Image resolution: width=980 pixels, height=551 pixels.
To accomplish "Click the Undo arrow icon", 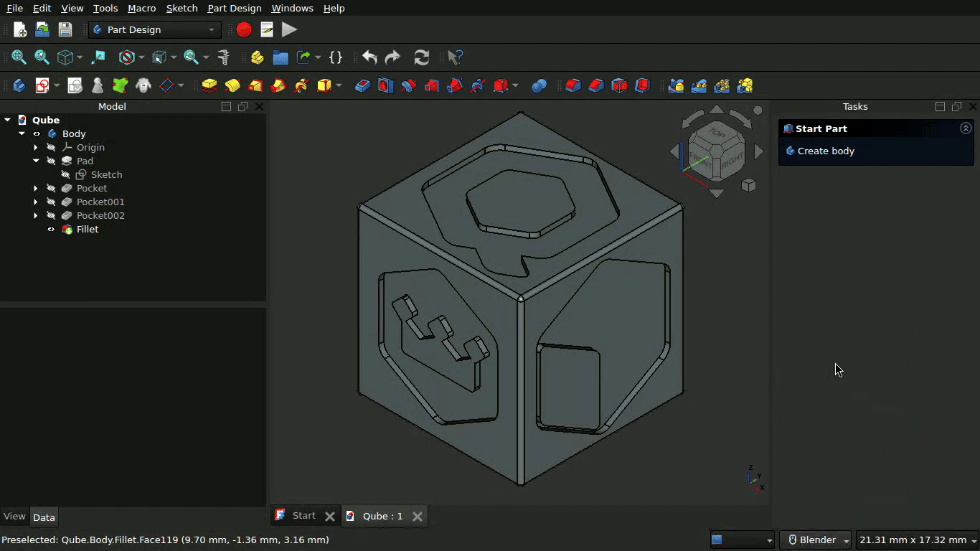I will (369, 57).
